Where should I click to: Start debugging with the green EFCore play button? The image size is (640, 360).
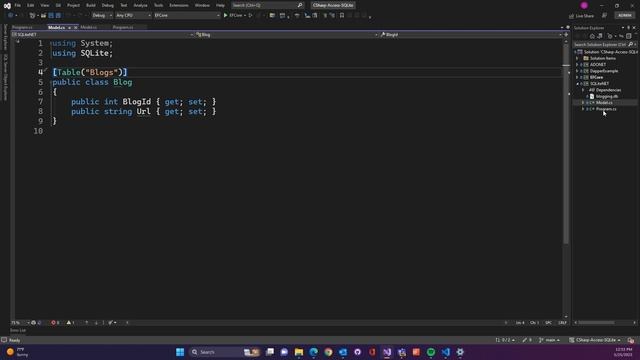233,16
